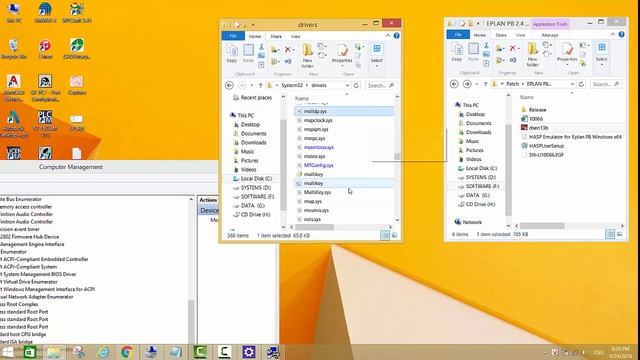The image size is (640, 360).
Task: Click the Windows Start button
Action: tap(7, 352)
